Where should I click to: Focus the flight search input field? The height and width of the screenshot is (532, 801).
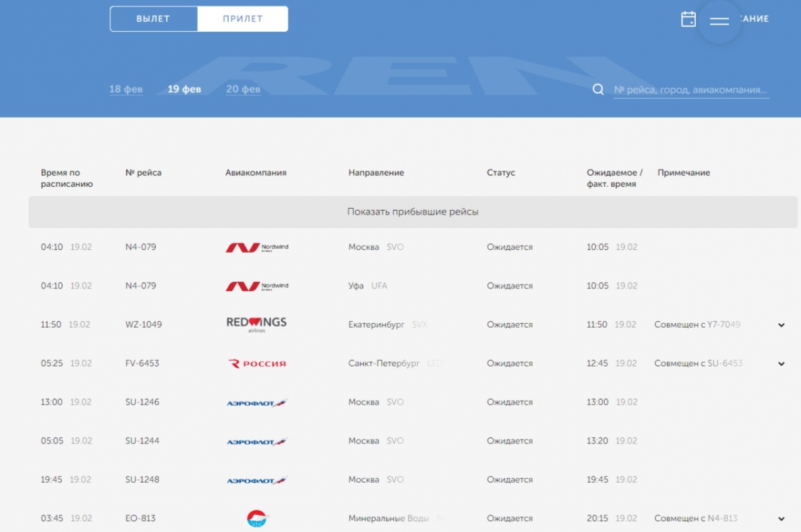[x=691, y=90]
